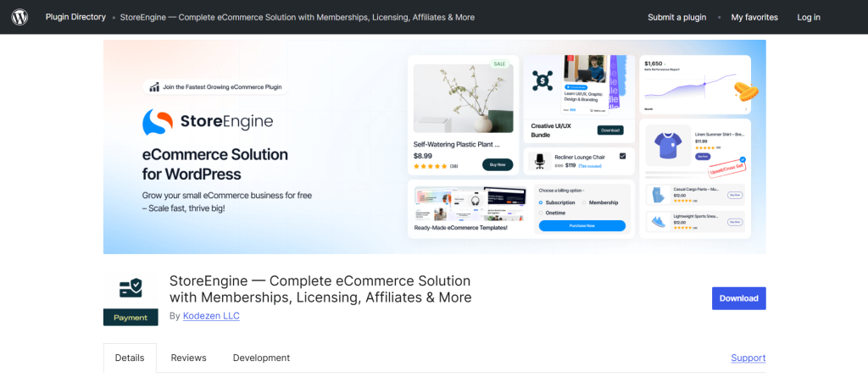Click the cargo pants product icon
This screenshot has width=868, height=377.
tap(658, 194)
